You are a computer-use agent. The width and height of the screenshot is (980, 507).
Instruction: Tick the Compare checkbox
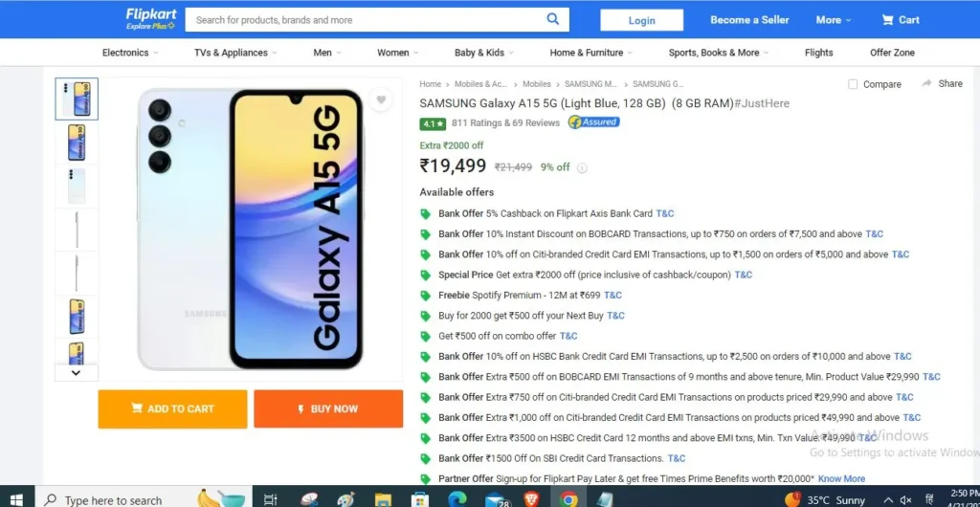(x=853, y=84)
